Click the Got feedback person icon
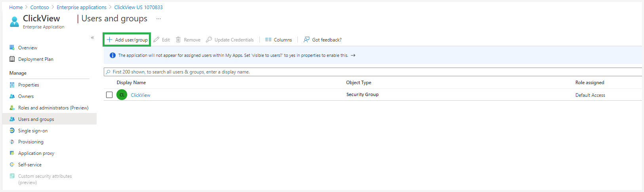The height and width of the screenshot is (192, 644). pos(307,40)
